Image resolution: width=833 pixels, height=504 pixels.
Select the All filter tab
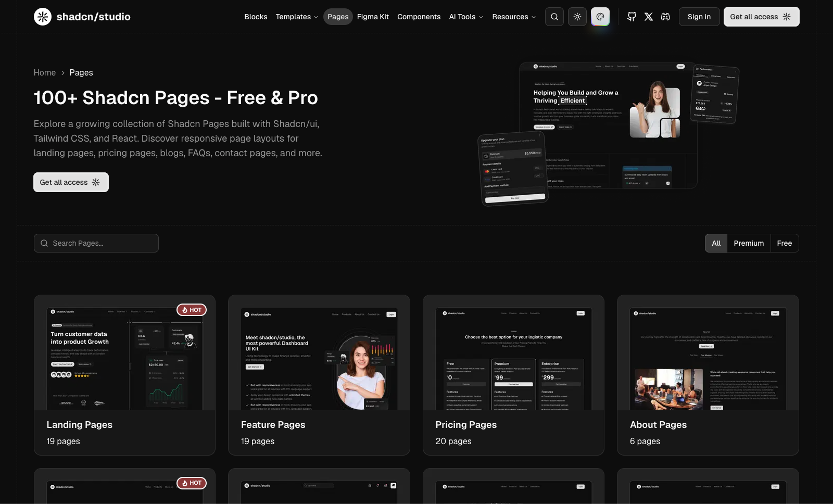(x=716, y=243)
